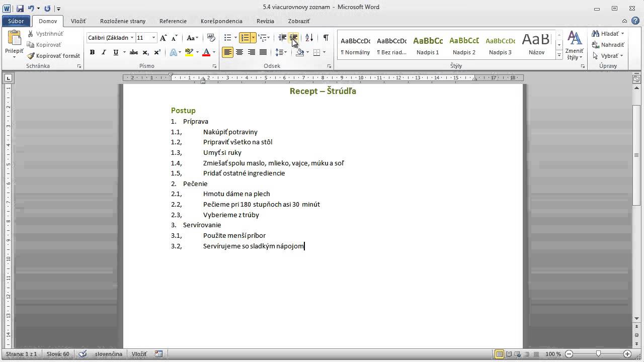This screenshot has width=644, height=362.
Task: Apply strikethrough formatting
Action: (133, 52)
